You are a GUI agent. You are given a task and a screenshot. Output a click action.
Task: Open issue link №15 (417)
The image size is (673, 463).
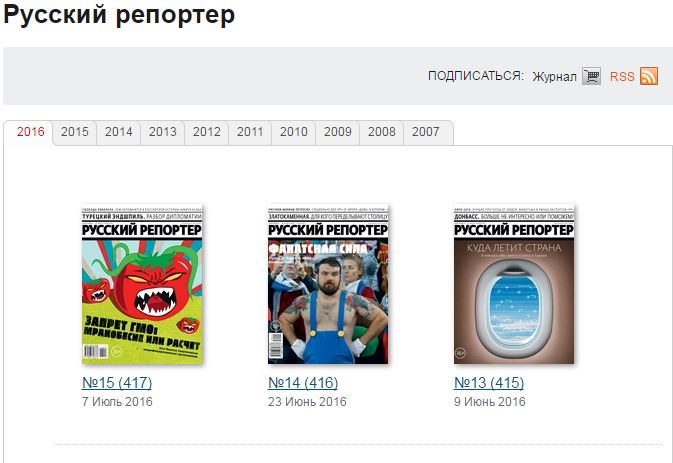tap(117, 382)
